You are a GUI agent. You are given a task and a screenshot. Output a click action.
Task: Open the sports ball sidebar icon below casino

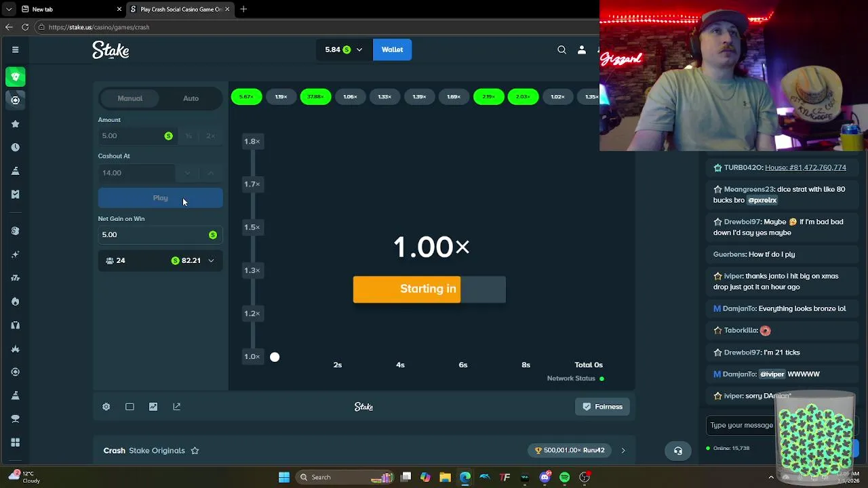point(15,100)
